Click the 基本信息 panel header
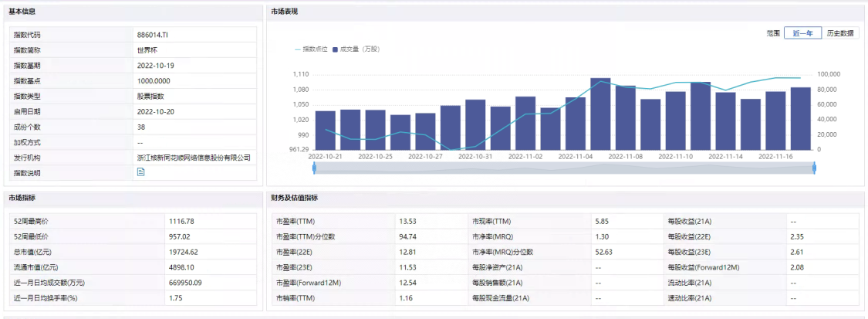Viewport: 868px width, 319px height. [22, 12]
